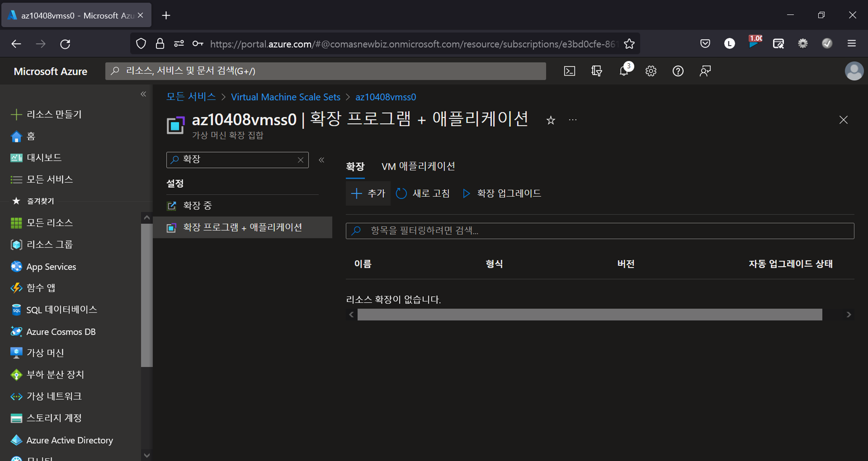Select 확장 프로그램 + 애플리케이션 menu item
The image size is (868, 461).
point(243,227)
